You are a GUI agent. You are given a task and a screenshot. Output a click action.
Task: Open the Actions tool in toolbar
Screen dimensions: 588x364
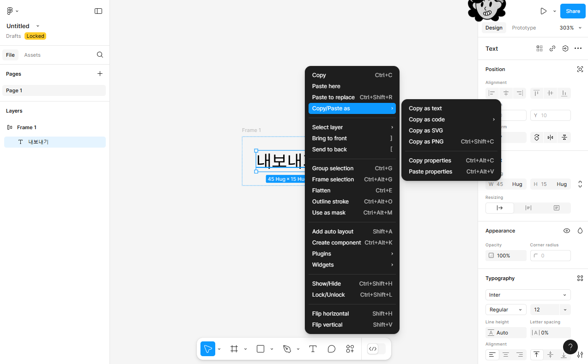350,349
